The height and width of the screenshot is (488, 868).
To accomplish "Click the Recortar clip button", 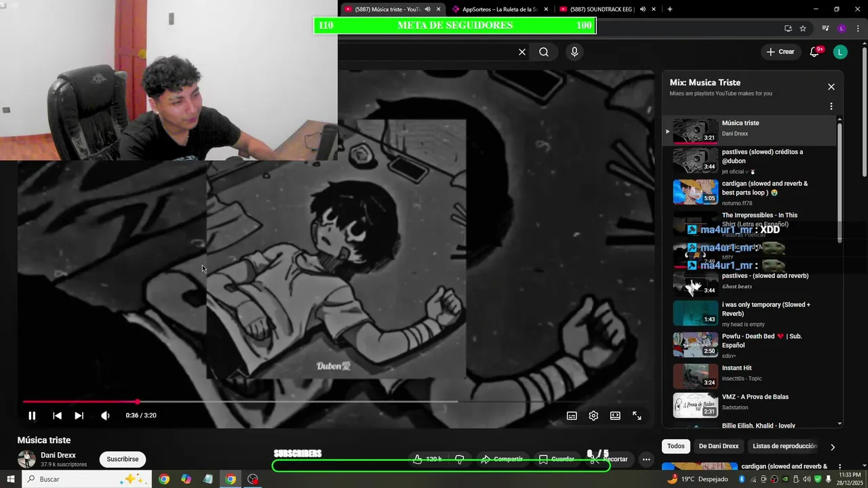I will 609,459.
